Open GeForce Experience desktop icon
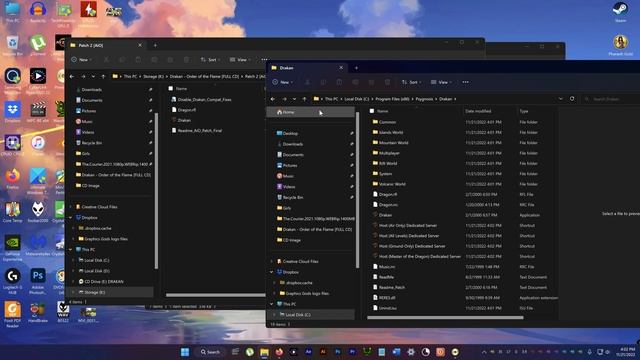The image size is (640, 360). tap(12, 248)
